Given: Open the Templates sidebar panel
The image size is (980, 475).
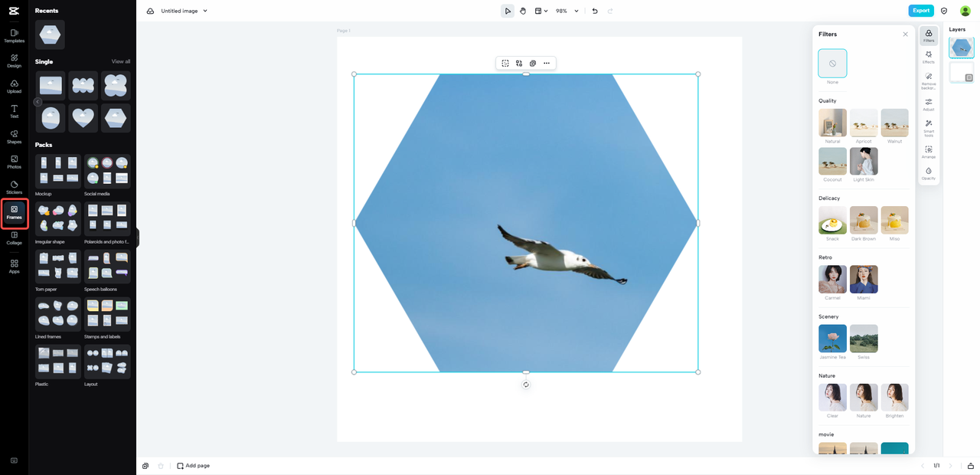Looking at the screenshot, I should click(x=14, y=36).
